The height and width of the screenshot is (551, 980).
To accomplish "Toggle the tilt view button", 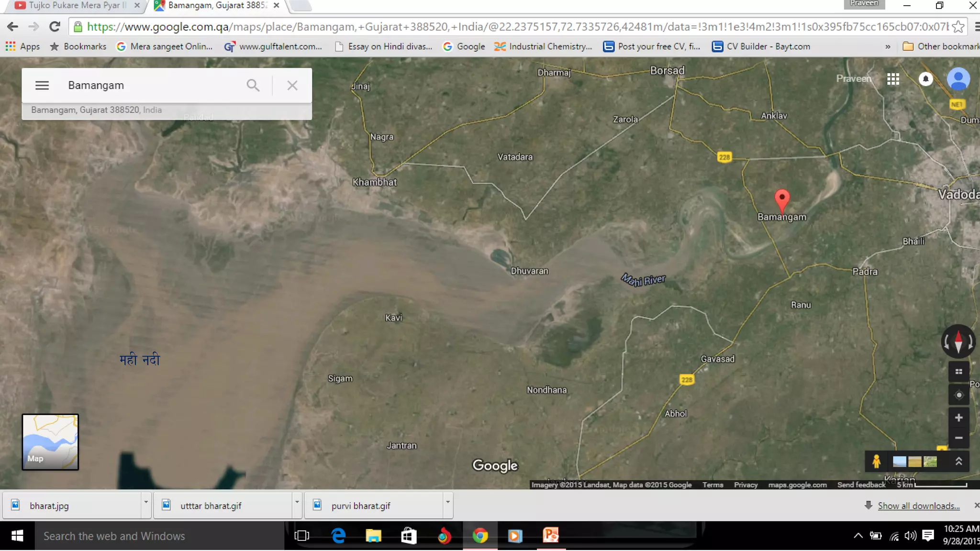I will pos(958,372).
